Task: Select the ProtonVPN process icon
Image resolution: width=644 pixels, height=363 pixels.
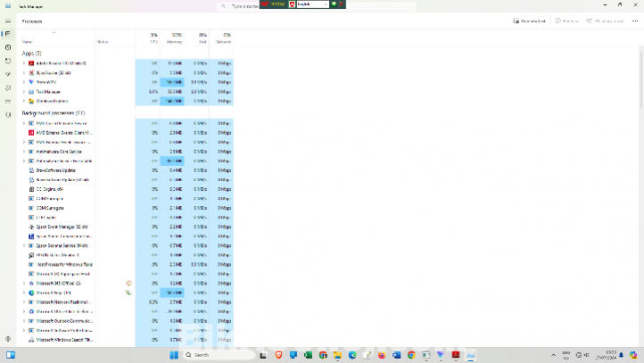Action: (31, 82)
